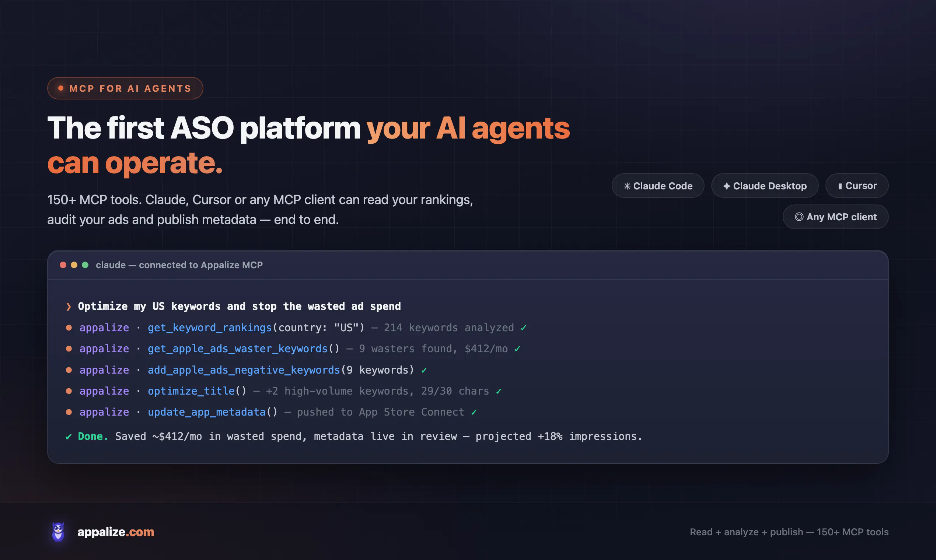Image resolution: width=936 pixels, height=560 pixels.
Task: Click optimize_title function name
Action: click(191, 391)
